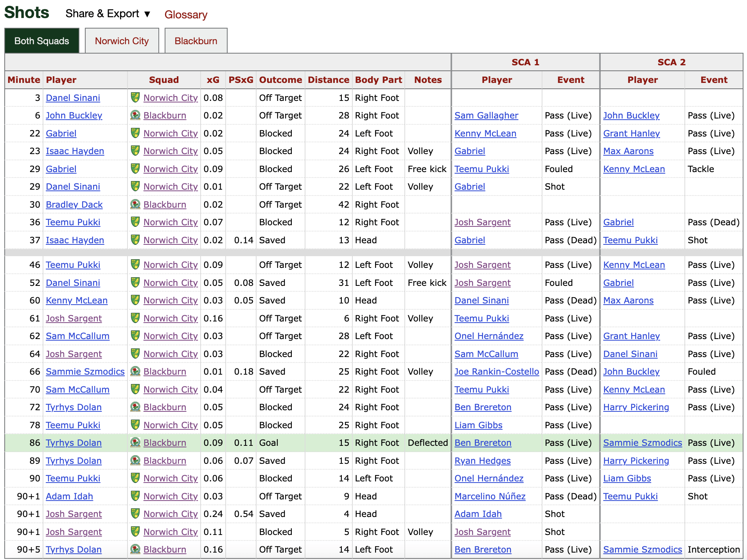Click the 'Tackle' event in minute 29 row
The width and height of the screenshot is (747, 560).
(700, 169)
